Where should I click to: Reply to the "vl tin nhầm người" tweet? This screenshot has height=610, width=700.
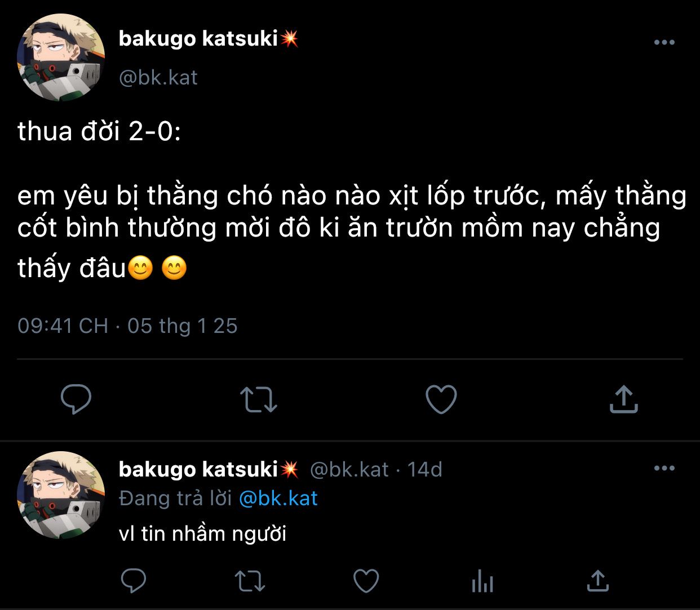(x=134, y=580)
